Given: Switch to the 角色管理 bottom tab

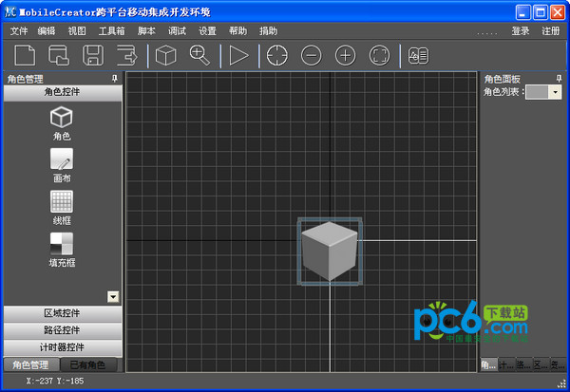Looking at the screenshot, I should (x=31, y=364).
